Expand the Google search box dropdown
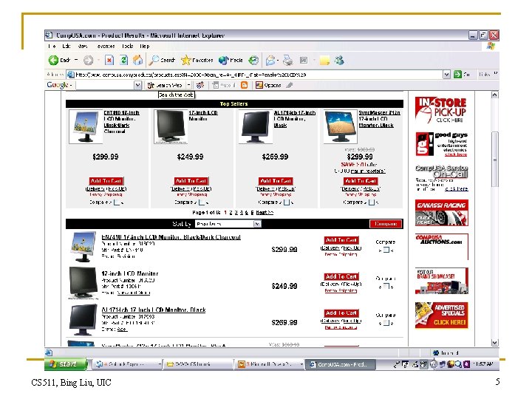Screen dimensions: 532x399 (137, 85)
